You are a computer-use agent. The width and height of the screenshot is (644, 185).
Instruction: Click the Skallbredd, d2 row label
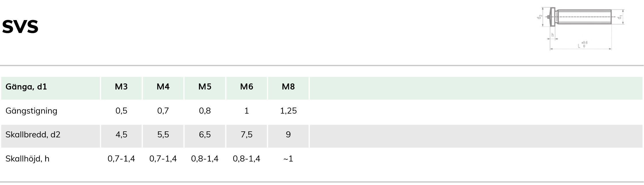(33, 135)
